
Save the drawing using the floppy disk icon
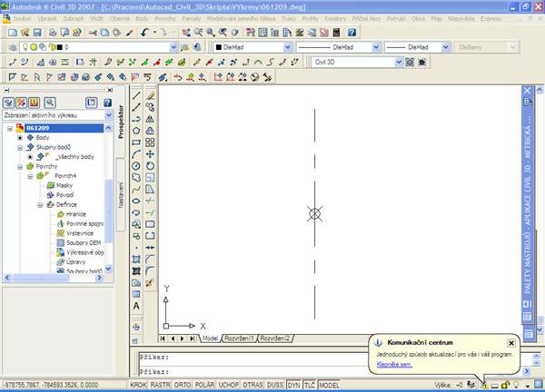[x=37, y=33]
